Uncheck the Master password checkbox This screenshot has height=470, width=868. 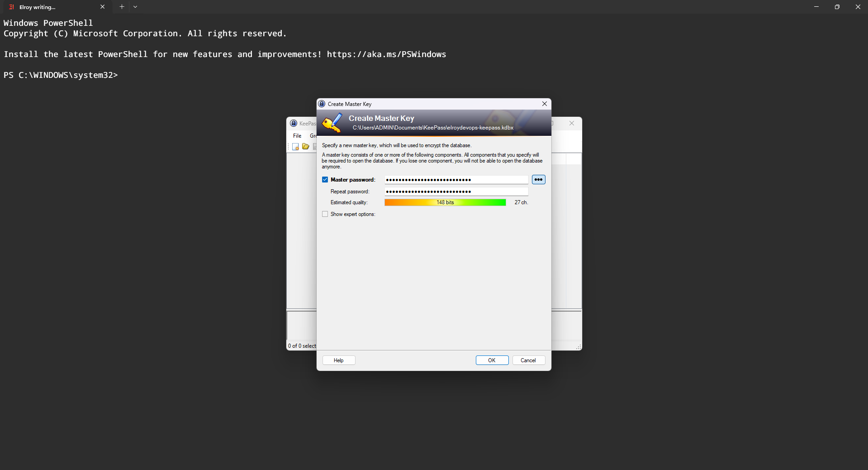(325, 180)
